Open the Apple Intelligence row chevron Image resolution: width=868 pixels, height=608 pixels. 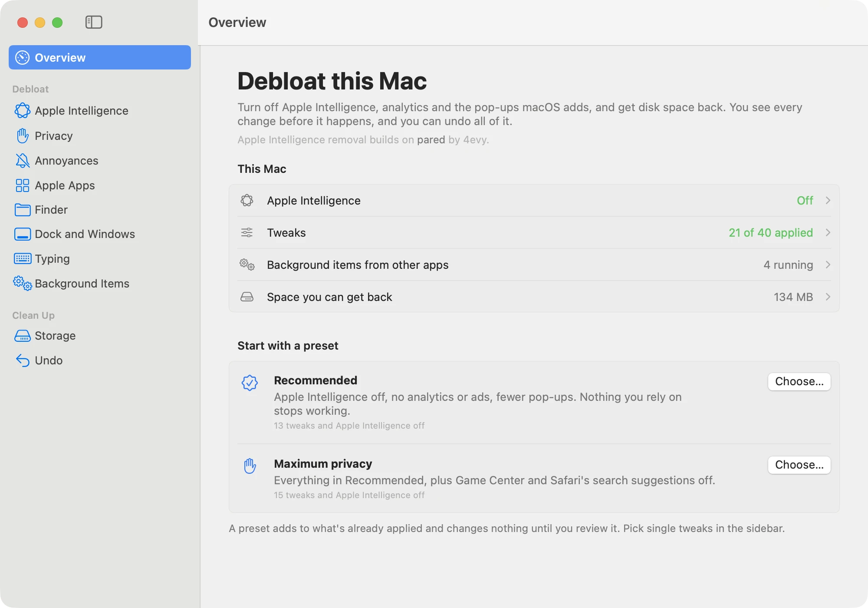pos(828,200)
